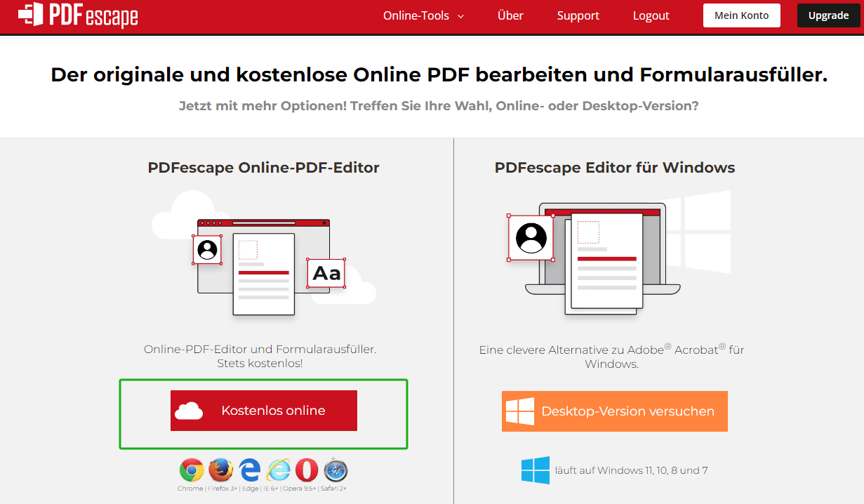Click the 'Jetzt mit mehr Optionen' subtitle
864x504 pixels.
(x=439, y=106)
